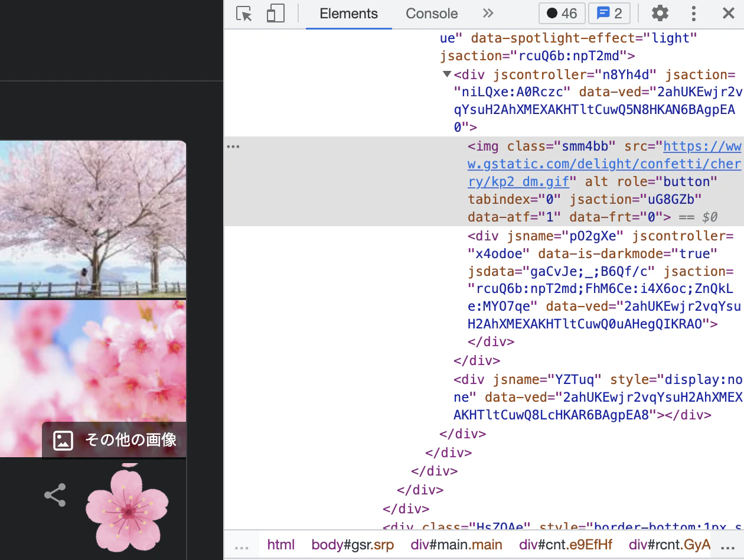This screenshot has height=560, width=744.
Task: Close the DevTools panel
Action: point(729,14)
